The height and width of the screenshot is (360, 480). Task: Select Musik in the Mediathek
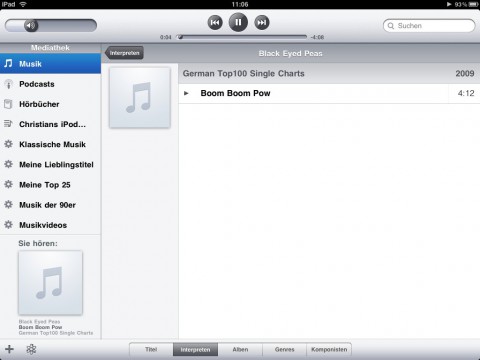[50, 64]
